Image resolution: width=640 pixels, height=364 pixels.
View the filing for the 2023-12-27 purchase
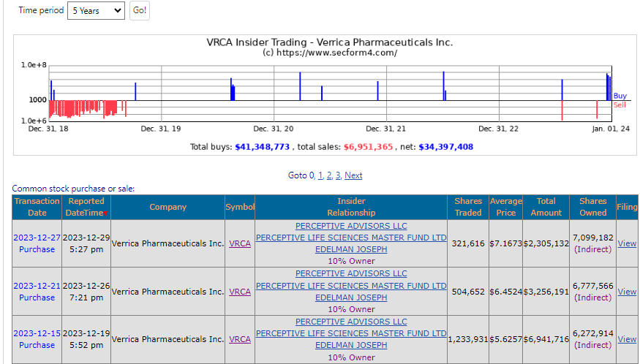tap(627, 243)
